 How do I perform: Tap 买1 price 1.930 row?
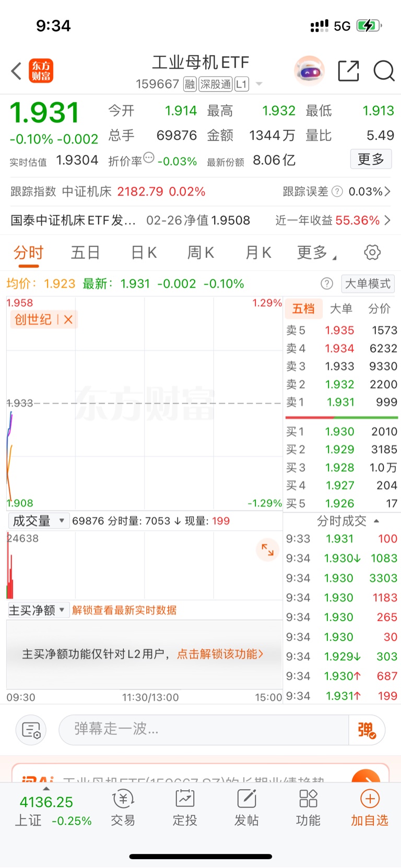pyautogui.click(x=341, y=432)
